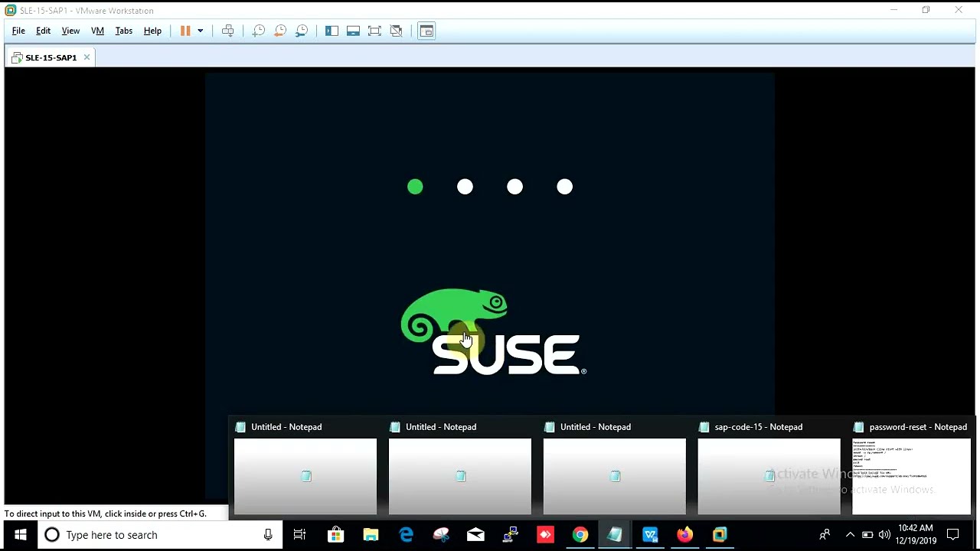Open the Help menu

point(152,31)
